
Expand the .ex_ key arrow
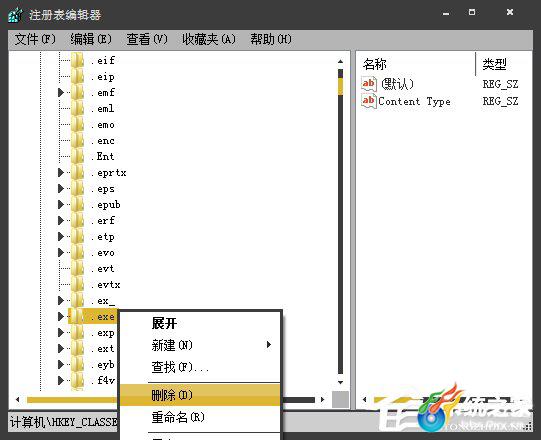point(61,300)
